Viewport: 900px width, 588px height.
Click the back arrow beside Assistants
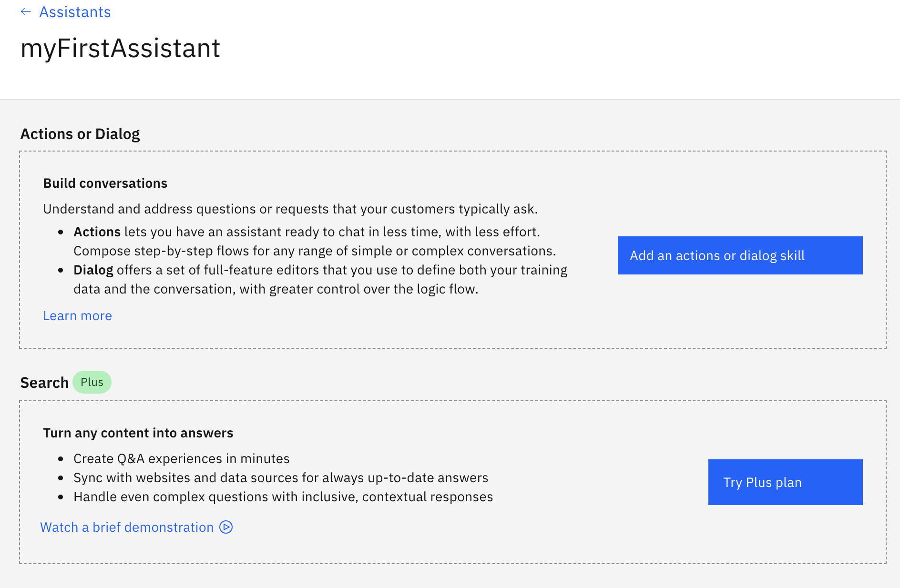click(x=26, y=12)
